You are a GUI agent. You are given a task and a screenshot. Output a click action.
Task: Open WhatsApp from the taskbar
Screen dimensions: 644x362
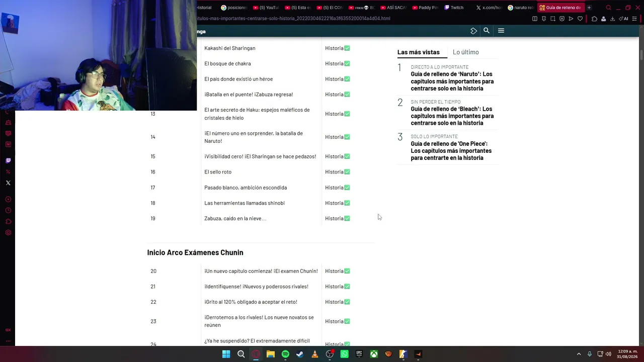344,354
